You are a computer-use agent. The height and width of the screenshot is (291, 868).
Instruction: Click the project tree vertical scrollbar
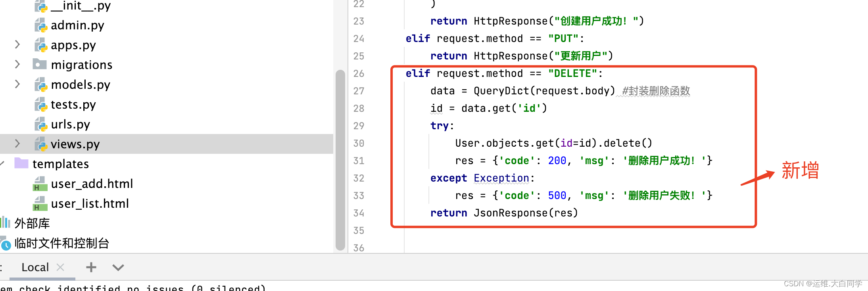coord(340,160)
